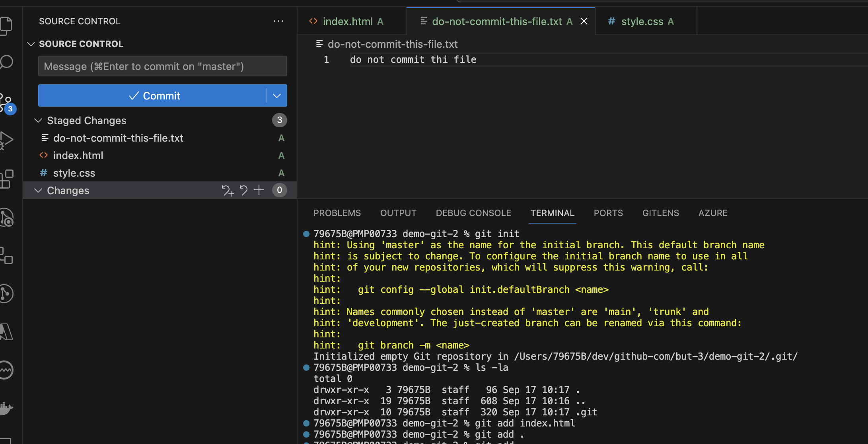
Task: Open the Explorer view in the activity bar
Action: point(6,25)
